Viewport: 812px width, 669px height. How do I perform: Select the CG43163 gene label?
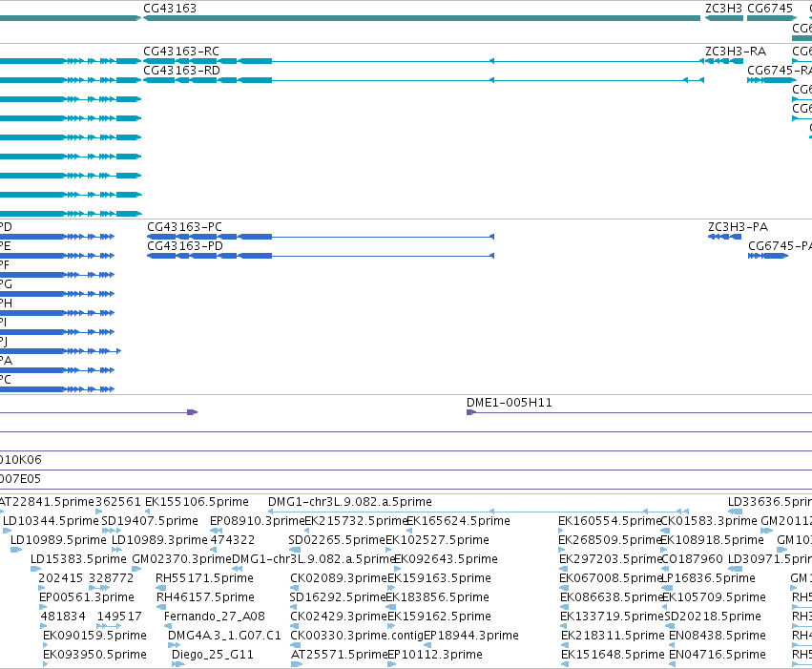(170, 9)
